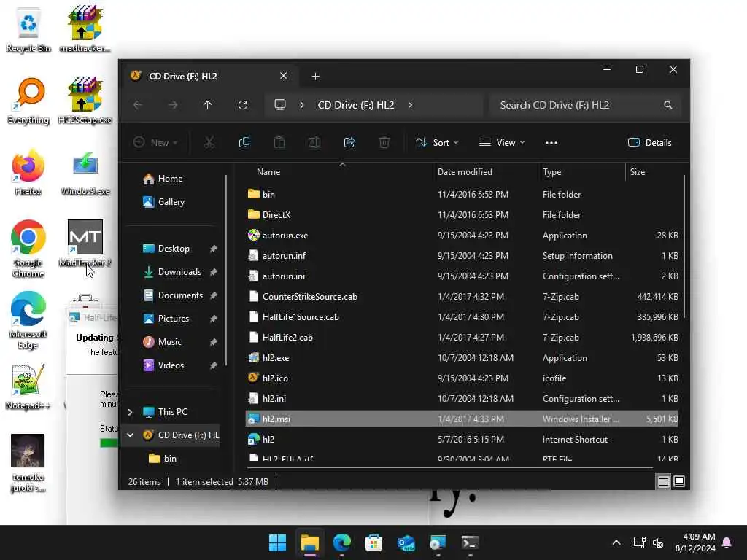Select the MadTracker 2 desktop shortcut
This screenshot has width=747, height=560.
(x=85, y=243)
